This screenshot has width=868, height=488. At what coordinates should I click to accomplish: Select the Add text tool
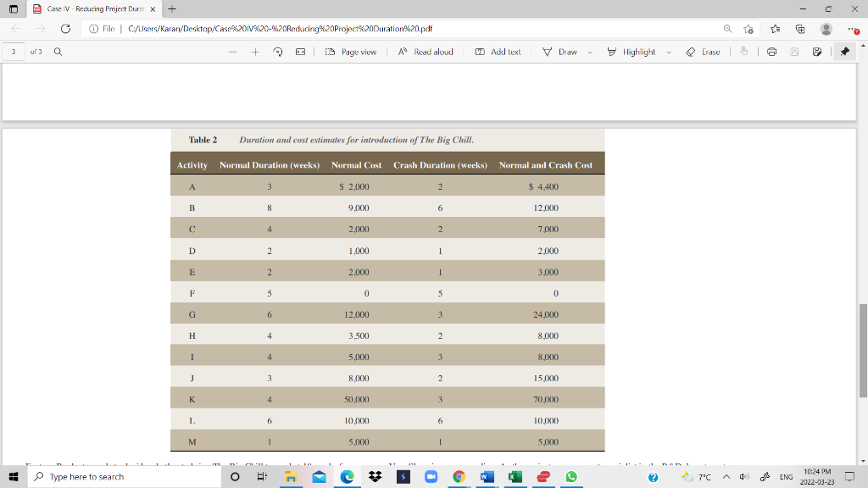498,52
